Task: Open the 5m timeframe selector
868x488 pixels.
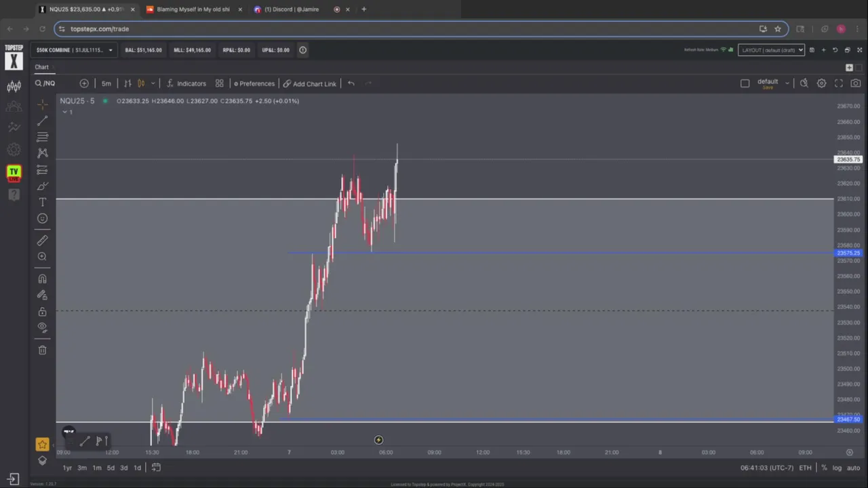Action: 106,83
